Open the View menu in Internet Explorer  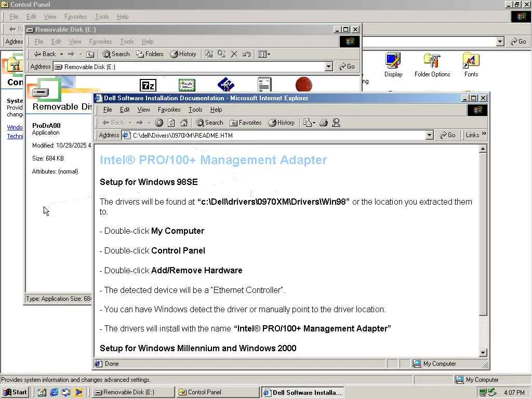tap(143, 110)
